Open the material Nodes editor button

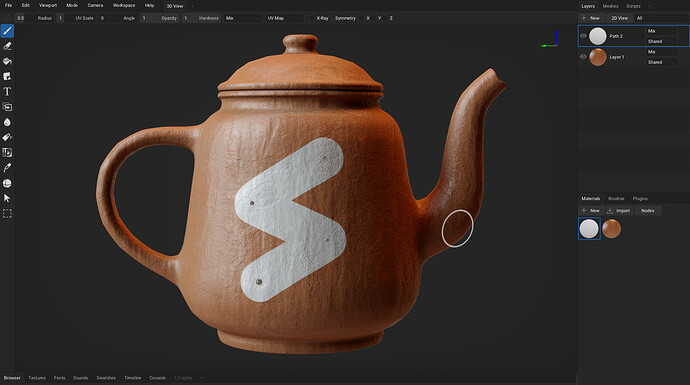point(647,211)
